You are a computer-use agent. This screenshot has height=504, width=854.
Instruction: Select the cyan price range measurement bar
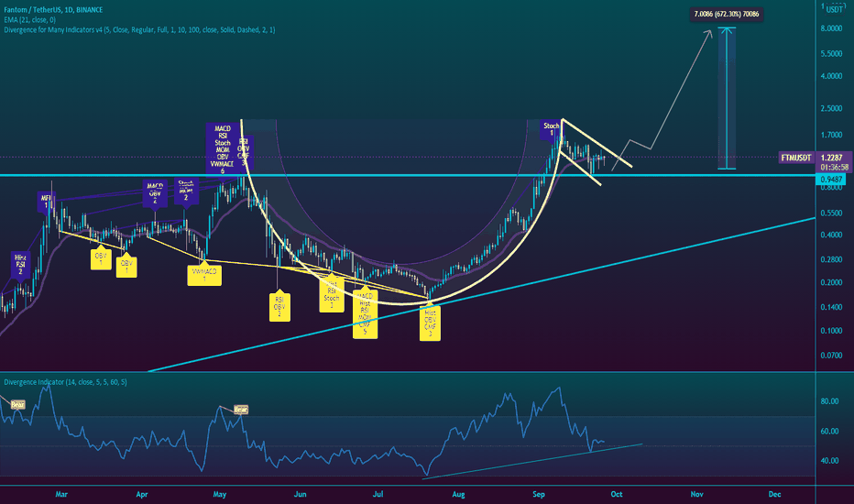727,98
